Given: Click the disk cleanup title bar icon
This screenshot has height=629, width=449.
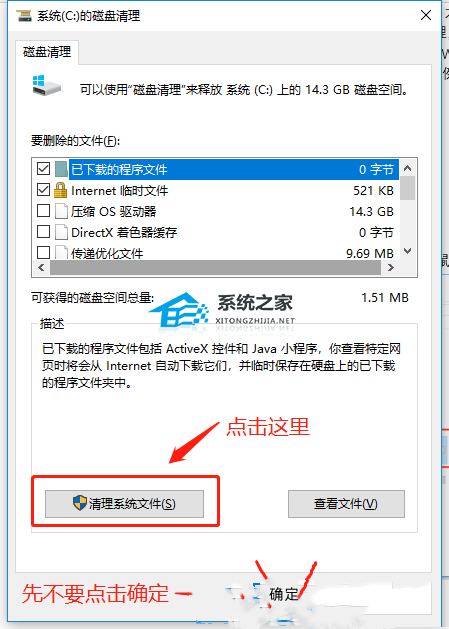Looking at the screenshot, I should point(24,16).
